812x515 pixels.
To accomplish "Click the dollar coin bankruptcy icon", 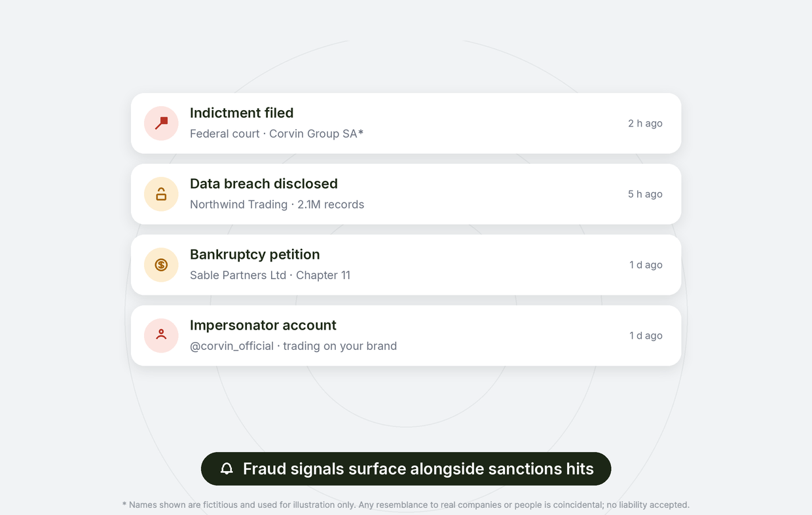I will [x=161, y=265].
